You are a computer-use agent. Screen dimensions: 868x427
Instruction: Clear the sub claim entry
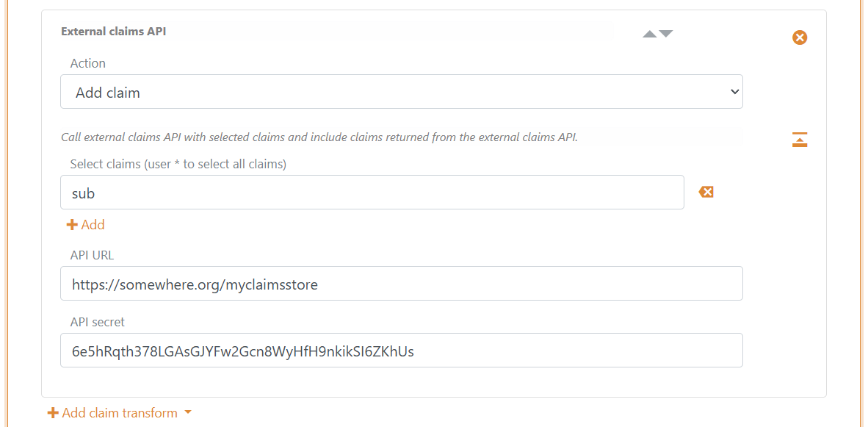tap(705, 191)
